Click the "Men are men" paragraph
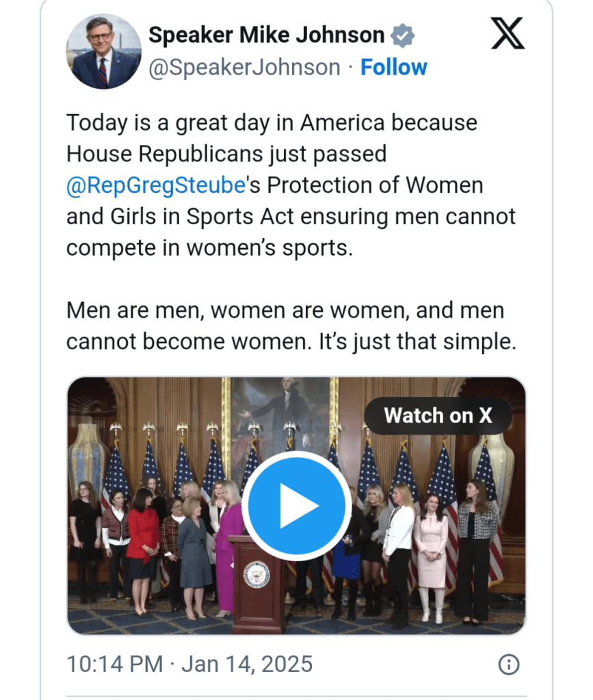Screen dimensions: 593x700 coord(291,326)
